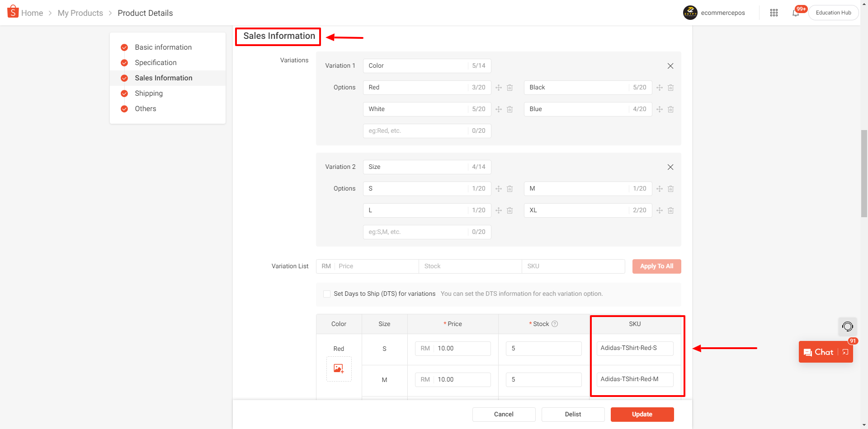Click the SKU field for Red-S
This screenshot has height=429, width=868.
click(634, 348)
